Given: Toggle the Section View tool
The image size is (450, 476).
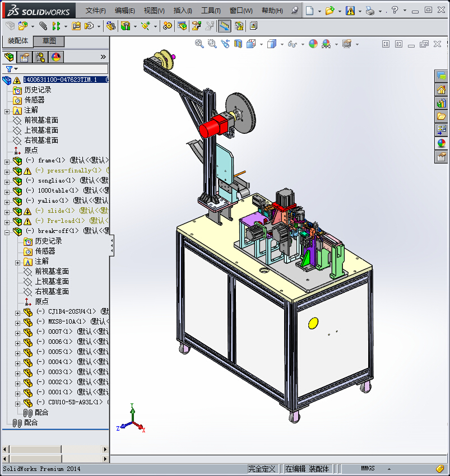Looking at the screenshot, I should 238,44.
